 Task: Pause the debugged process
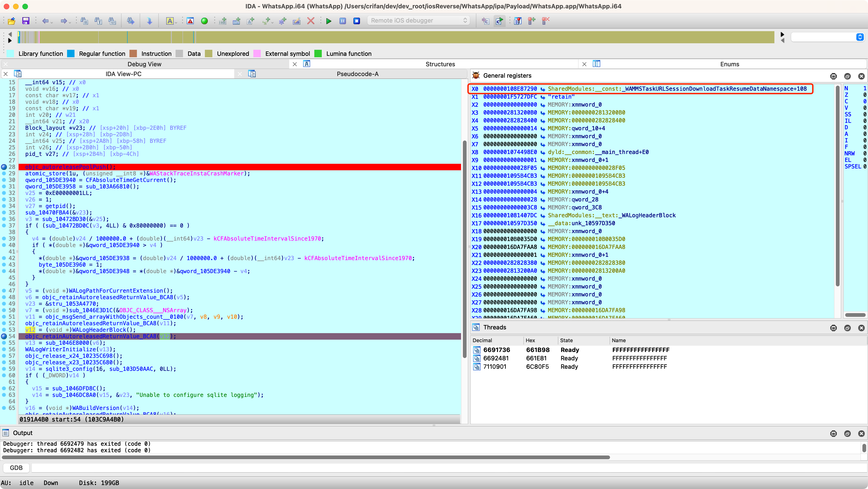pos(343,21)
